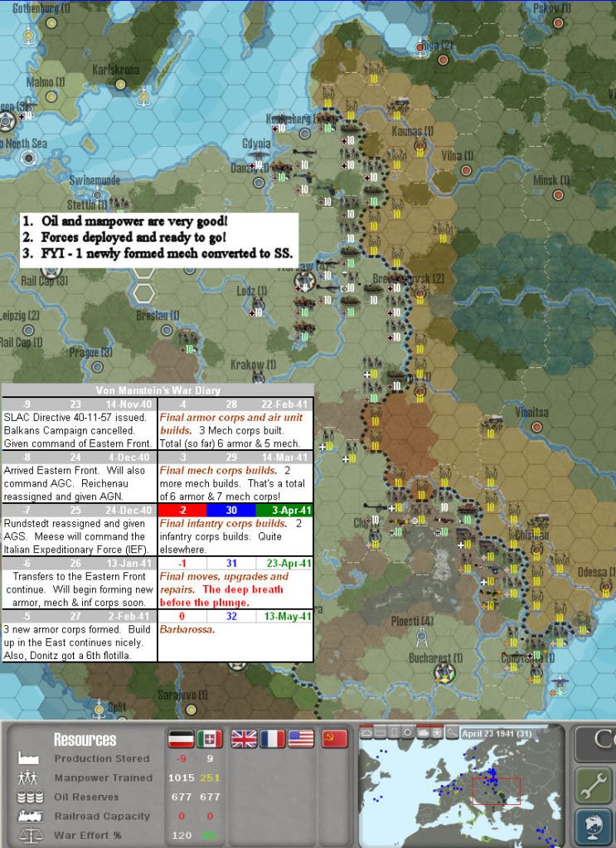Select the Leipzig city marker
The image size is (616, 848).
[x=29, y=330]
